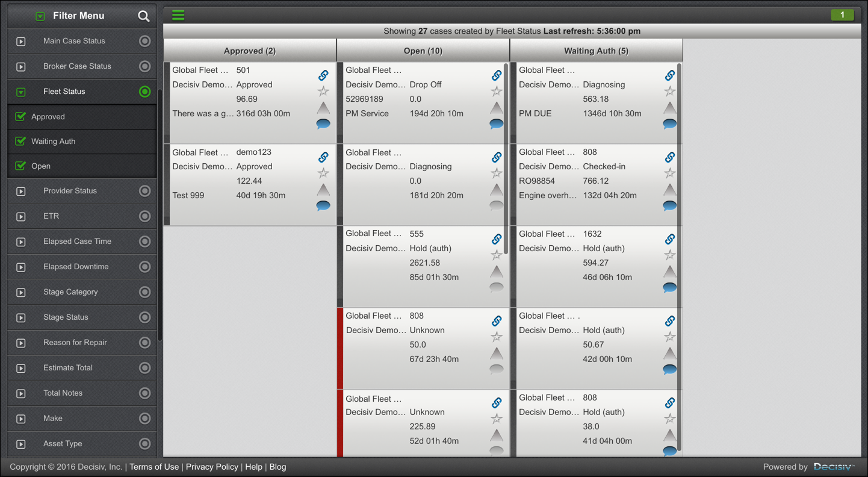The image size is (868, 477).
Task: Expand the Stage Status filter arrow
Action: [21, 318]
